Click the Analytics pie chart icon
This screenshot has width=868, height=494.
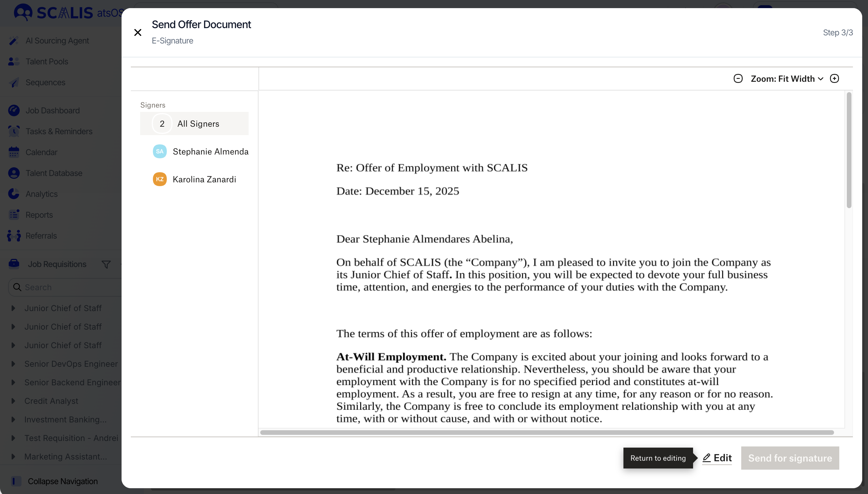pyautogui.click(x=14, y=194)
